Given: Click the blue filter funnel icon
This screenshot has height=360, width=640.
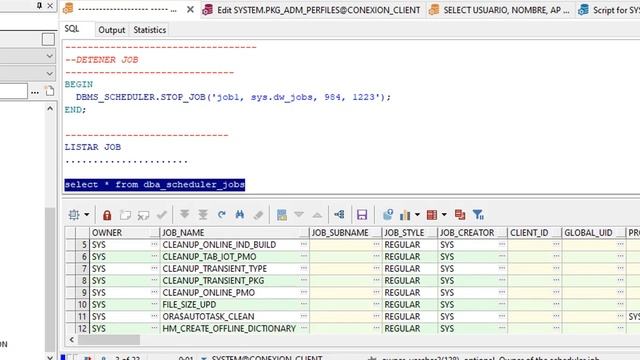Looking at the screenshot, I should point(478,215).
